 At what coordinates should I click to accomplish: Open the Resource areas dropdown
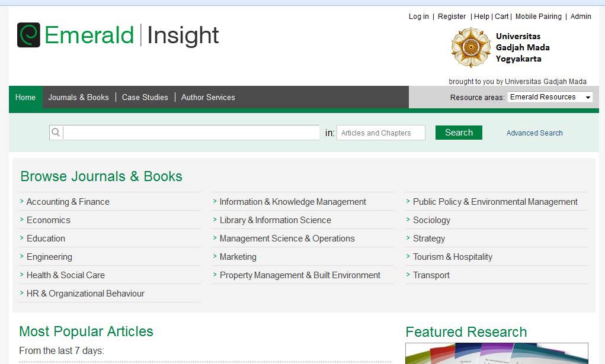coord(550,97)
